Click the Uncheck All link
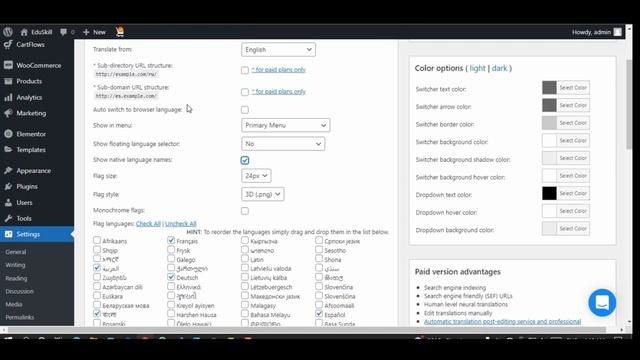Image resolution: width=640 pixels, height=360 pixels. pos(181,224)
